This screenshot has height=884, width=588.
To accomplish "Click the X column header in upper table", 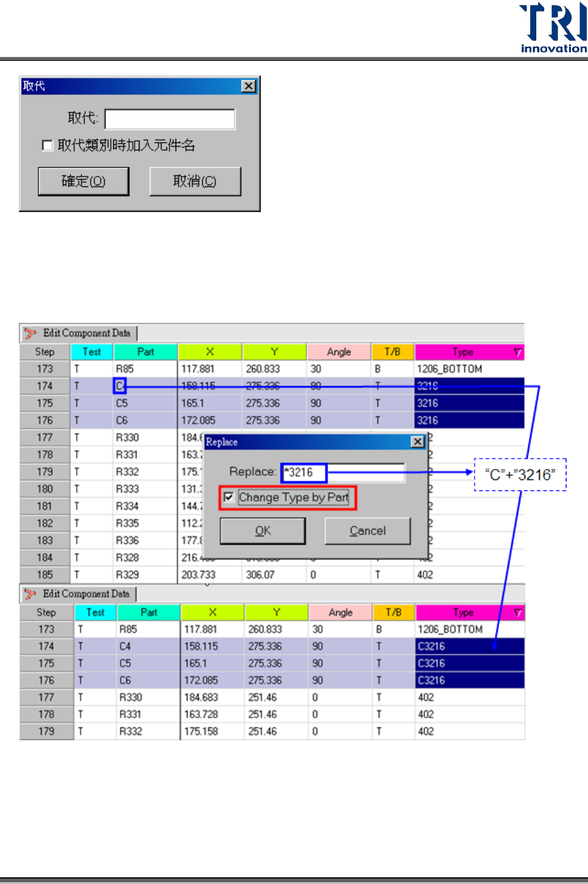I will [210, 352].
